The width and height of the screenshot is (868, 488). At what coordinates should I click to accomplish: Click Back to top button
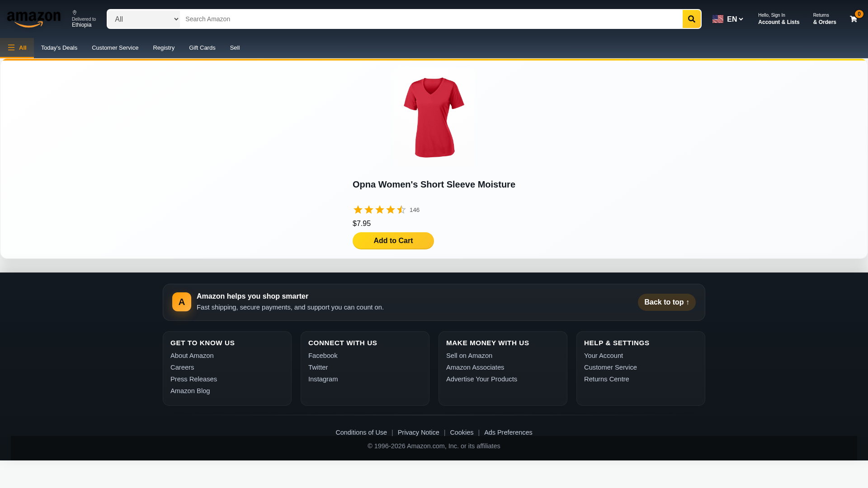666,302
